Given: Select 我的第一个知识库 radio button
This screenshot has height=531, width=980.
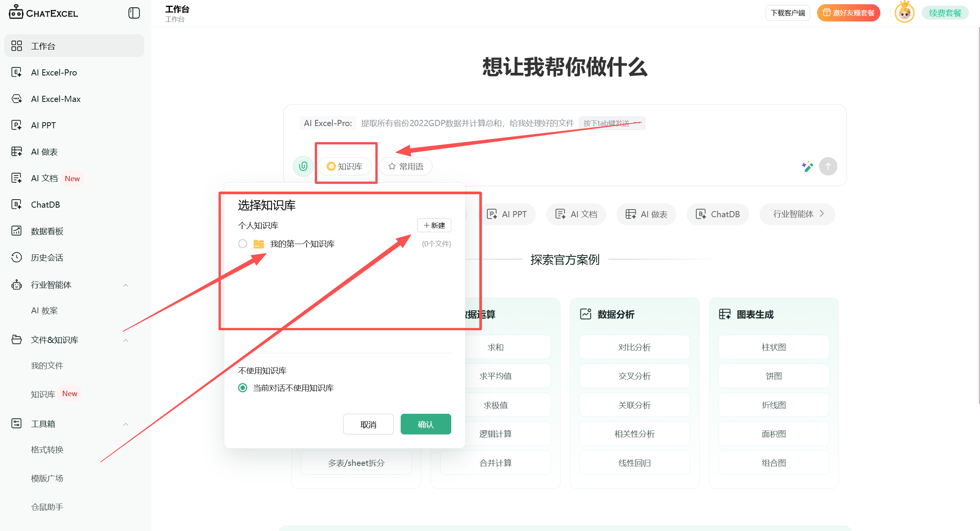Looking at the screenshot, I should [x=243, y=244].
